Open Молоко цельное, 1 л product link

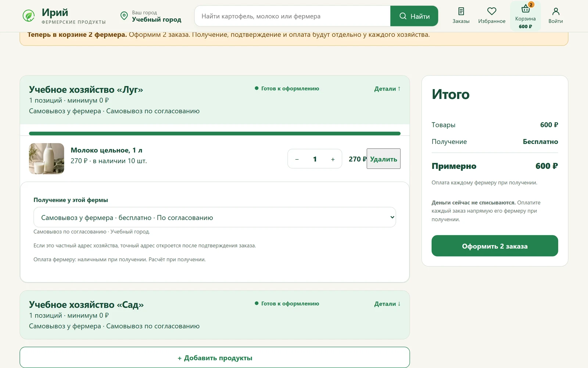pos(107,150)
